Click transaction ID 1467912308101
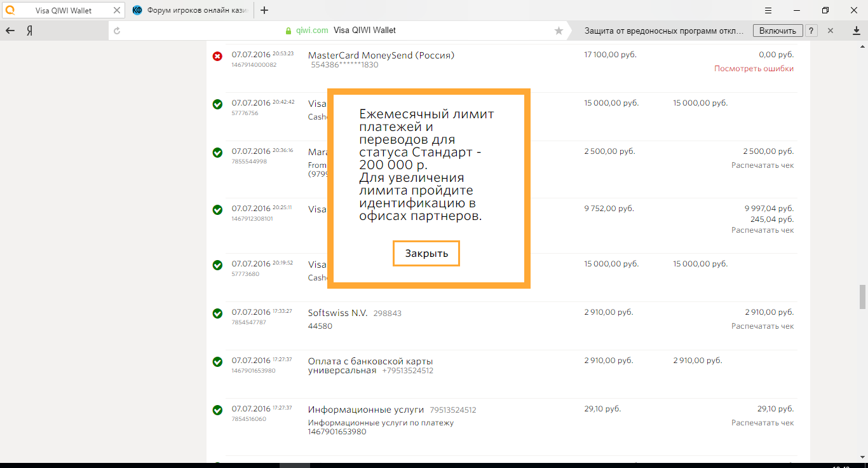 [x=252, y=219]
